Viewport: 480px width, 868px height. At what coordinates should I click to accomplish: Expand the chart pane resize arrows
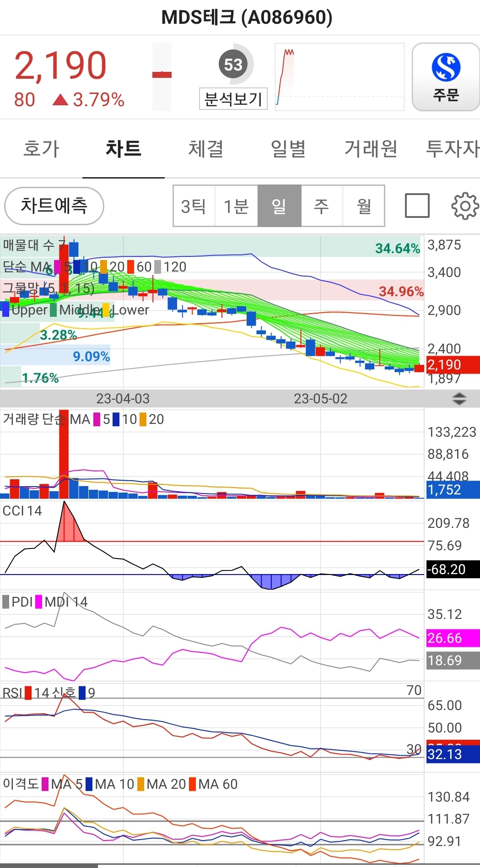(459, 399)
